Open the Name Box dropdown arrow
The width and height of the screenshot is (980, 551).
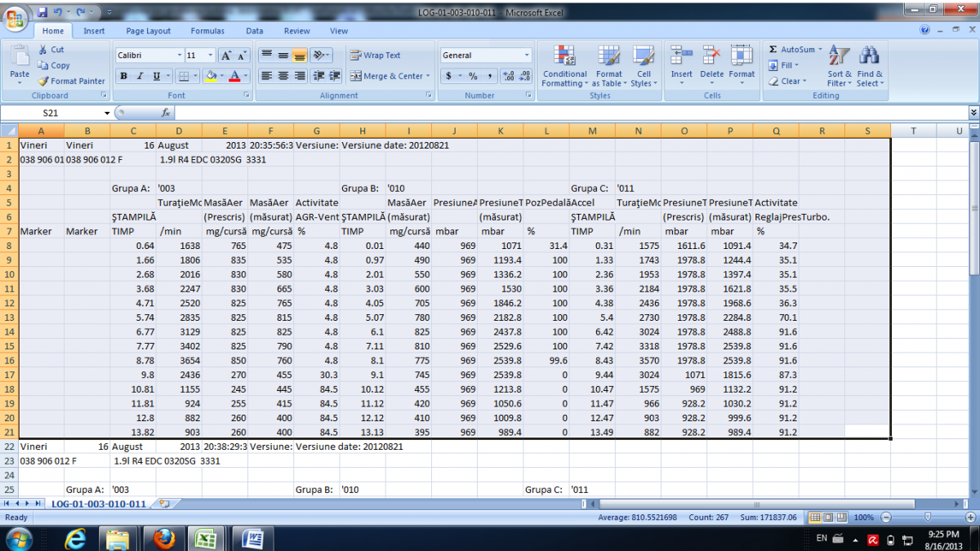pos(107,113)
